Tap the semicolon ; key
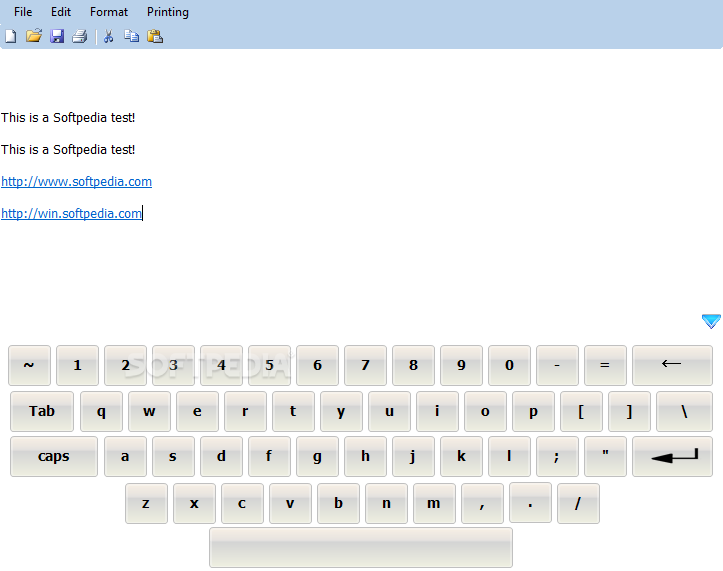This screenshot has width=723, height=571. (x=557, y=457)
